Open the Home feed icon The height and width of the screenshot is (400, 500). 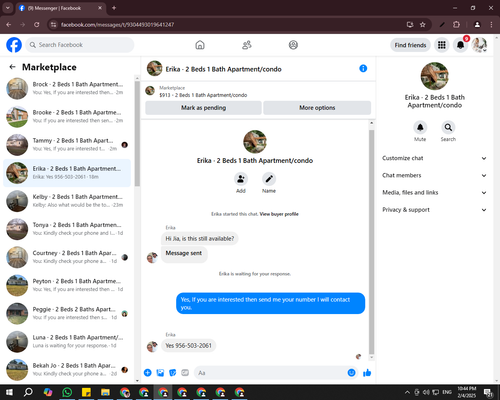(200, 45)
